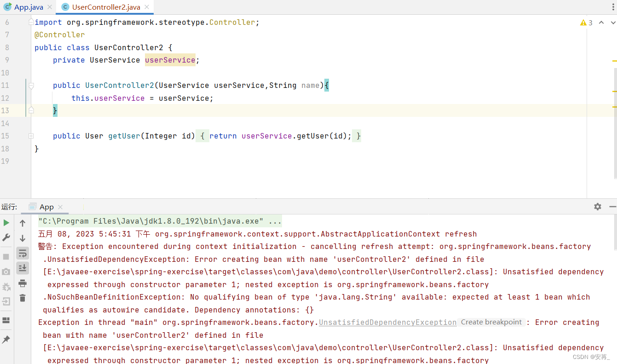Image resolution: width=617 pixels, height=364 pixels.
Task: Click the UserController2 class name at line 8
Action: [x=128, y=47]
